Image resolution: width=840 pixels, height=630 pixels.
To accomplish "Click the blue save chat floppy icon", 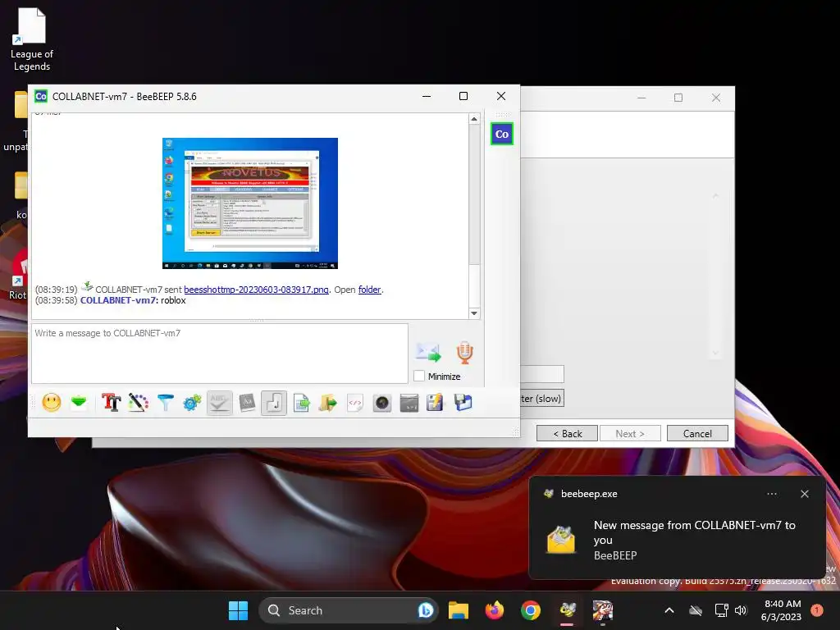I will pyautogui.click(x=463, y=403).
